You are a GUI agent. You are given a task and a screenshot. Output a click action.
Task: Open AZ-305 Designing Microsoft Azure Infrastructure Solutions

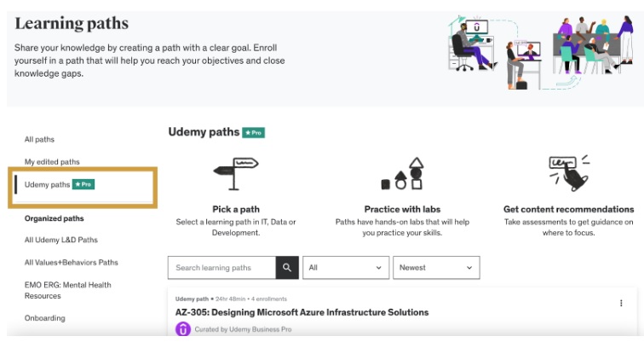pyautogui.click(x=302, y=312)
